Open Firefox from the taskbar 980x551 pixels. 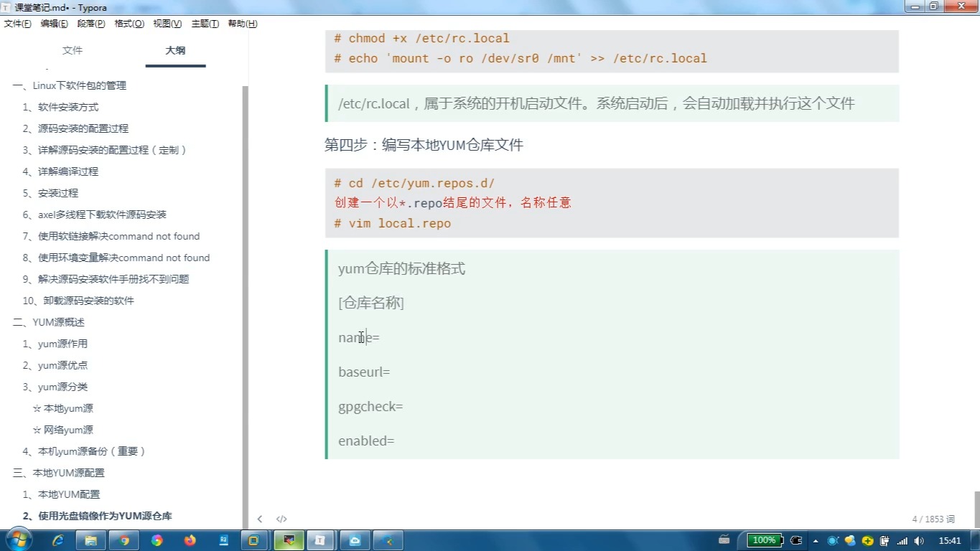190,540
